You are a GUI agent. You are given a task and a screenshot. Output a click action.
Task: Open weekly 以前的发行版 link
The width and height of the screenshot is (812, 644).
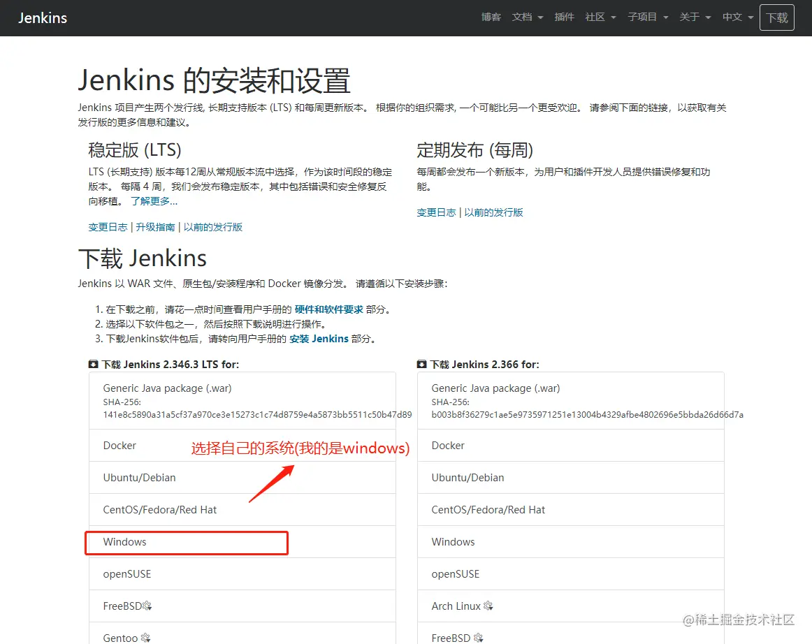pyautogui.click(x=493, y=212)
